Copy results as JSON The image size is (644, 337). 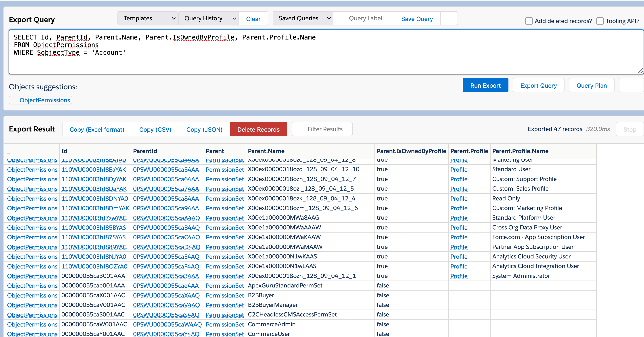pyautogui.click(x=204, y=129)
